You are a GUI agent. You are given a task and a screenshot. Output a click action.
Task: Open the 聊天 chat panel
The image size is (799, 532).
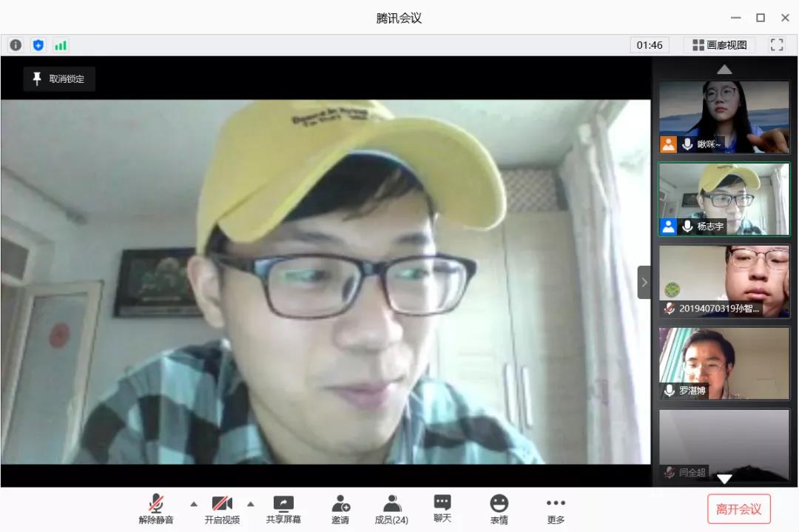(x=442, y=508)
